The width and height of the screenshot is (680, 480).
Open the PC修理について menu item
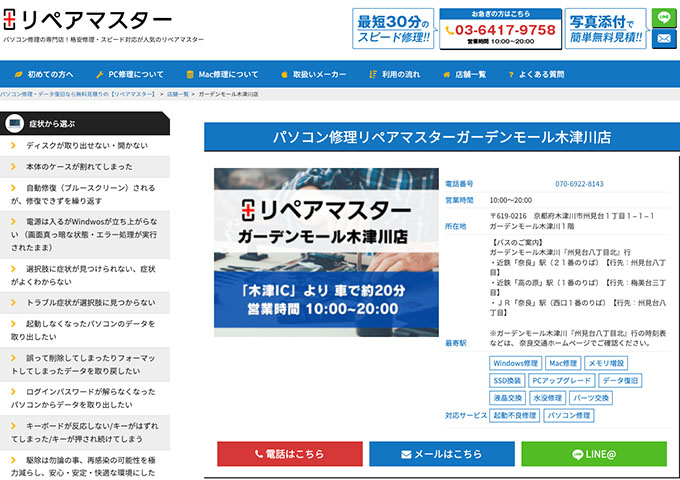pyautogui.click(x=130, y=75)
